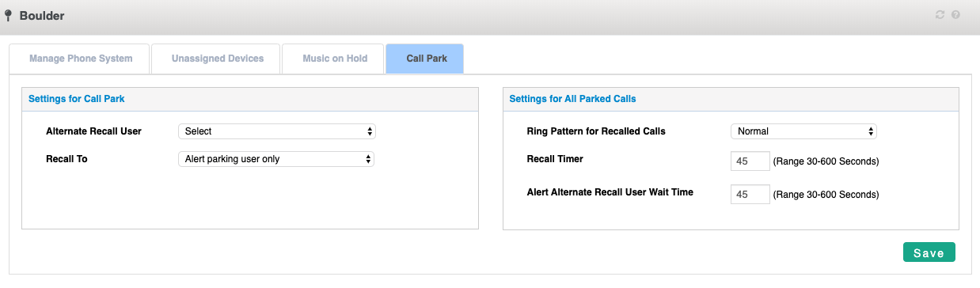980x288 pixels.
Task: Go to the Music on Hold tab
Action: [335, 59]
